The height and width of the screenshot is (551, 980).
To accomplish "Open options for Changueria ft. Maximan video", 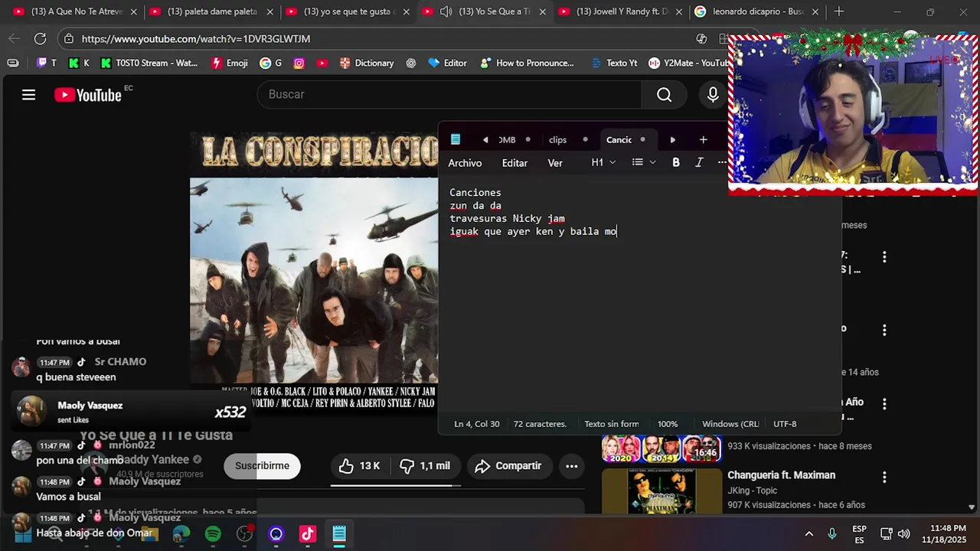I will pos(884,477).
